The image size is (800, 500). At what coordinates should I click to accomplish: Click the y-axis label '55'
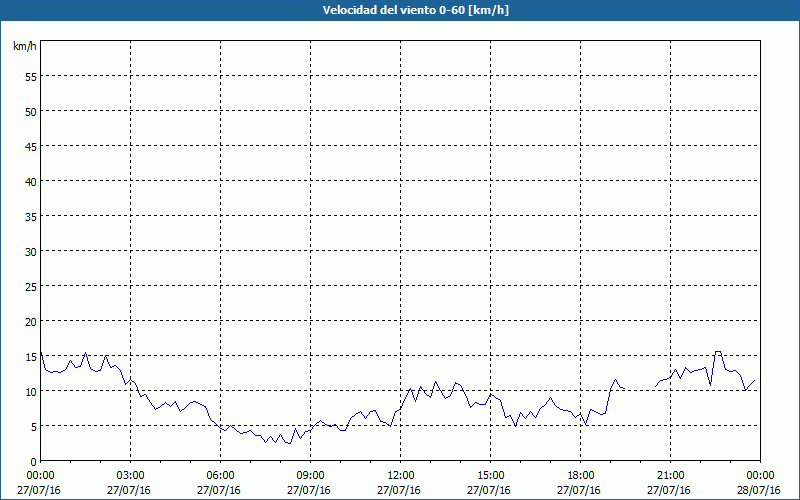pyautogui.click(x=31, y=77)
